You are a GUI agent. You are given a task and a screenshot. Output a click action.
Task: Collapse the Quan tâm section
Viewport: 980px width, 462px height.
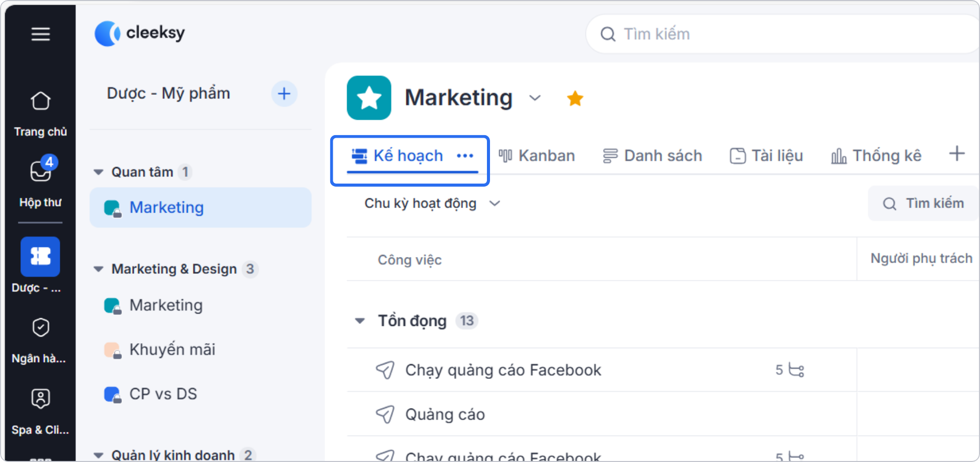click(98, 172)
